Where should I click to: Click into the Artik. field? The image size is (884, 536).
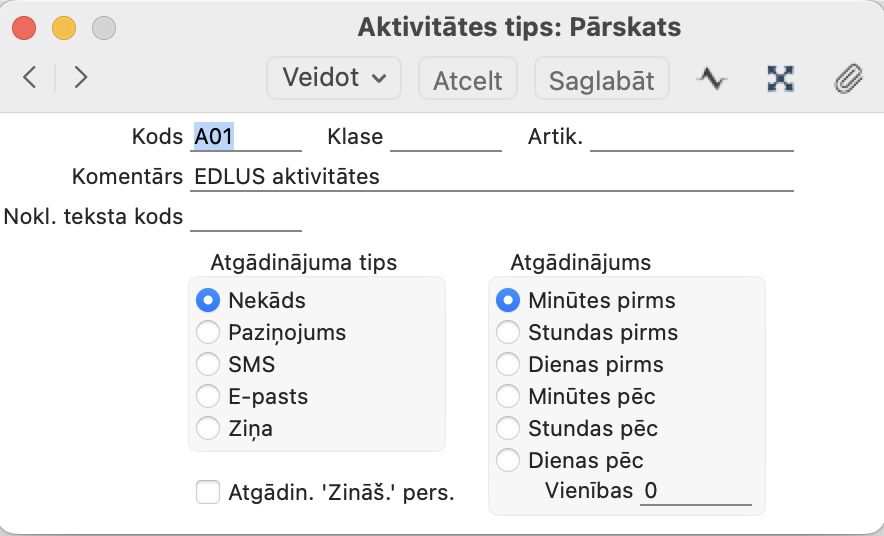tap(691, 137)
